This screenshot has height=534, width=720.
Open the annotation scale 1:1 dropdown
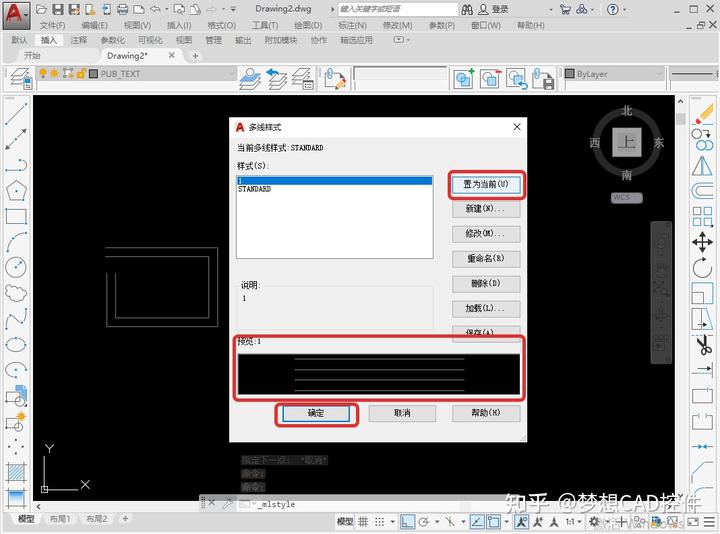[x=574, y=522]
